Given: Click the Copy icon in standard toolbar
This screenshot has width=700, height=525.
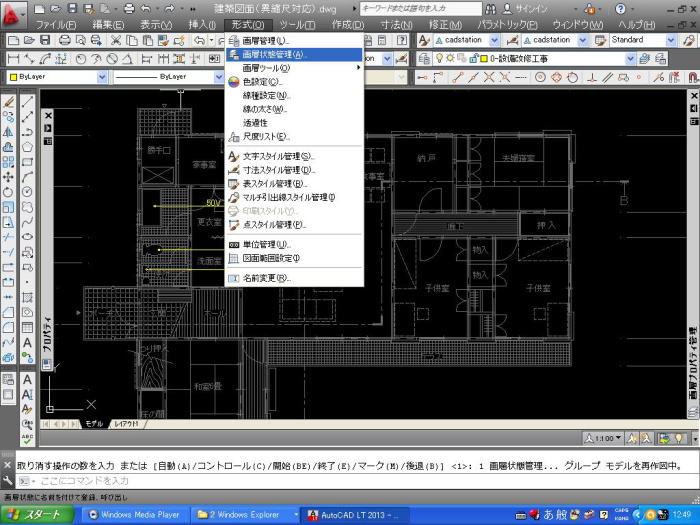Looking at the screenshot, I should coord(132,41).
